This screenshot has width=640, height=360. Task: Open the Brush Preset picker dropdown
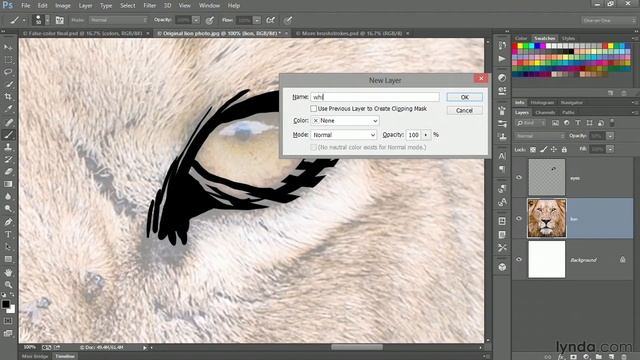[48, 20]
